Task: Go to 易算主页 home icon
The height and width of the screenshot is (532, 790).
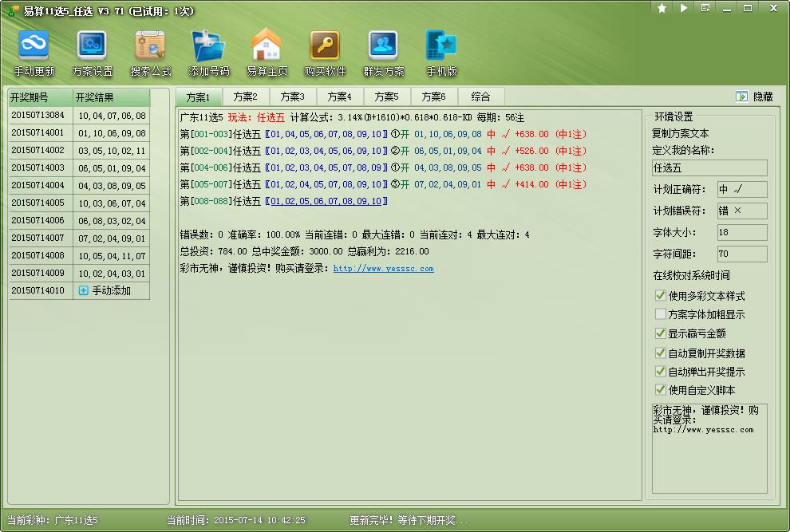Action: point(267,45)
